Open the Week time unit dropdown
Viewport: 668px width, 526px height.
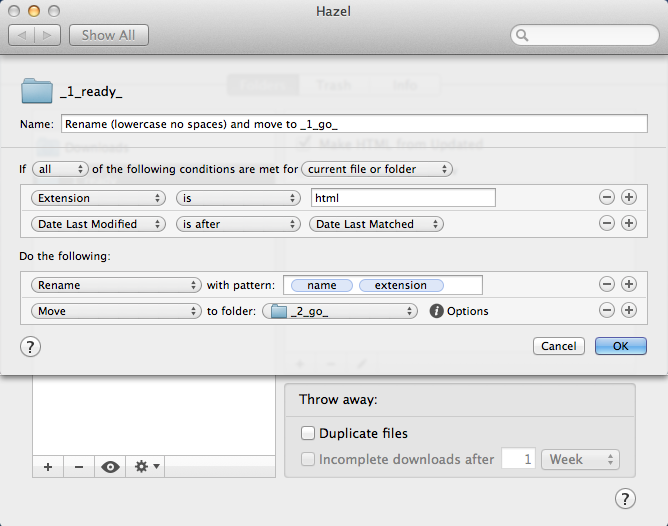[x=580, y=459]
